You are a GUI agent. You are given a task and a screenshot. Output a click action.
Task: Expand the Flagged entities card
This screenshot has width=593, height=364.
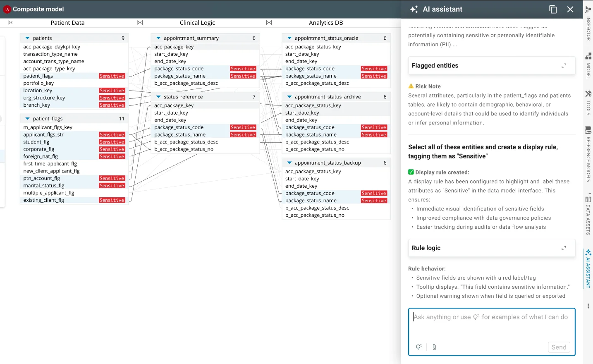(x=564, y=66)
